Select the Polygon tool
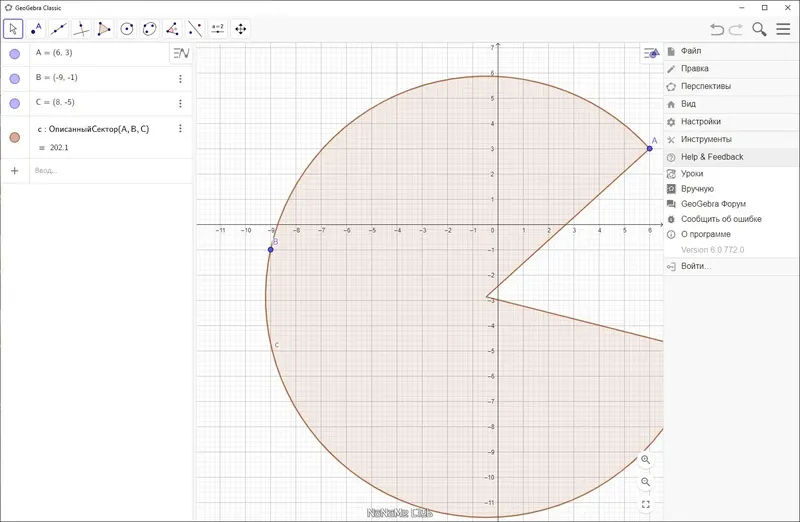This screenshot has height=522, width=800. 104,29
